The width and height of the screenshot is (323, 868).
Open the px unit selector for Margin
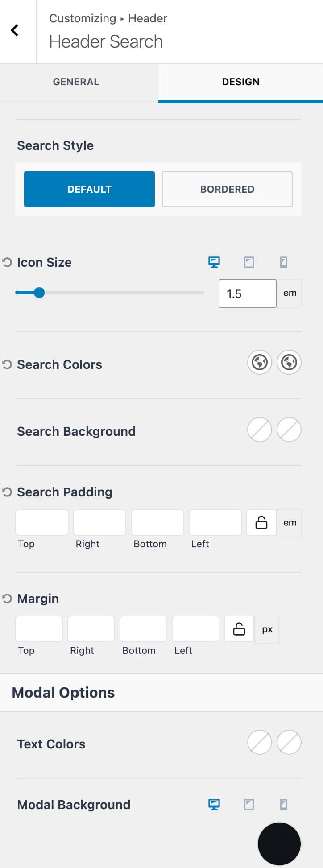click(266, 629)
